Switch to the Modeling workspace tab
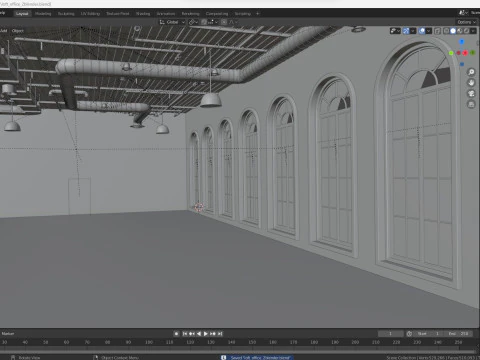Screen dimensions: 480x360 pos(43,14)
